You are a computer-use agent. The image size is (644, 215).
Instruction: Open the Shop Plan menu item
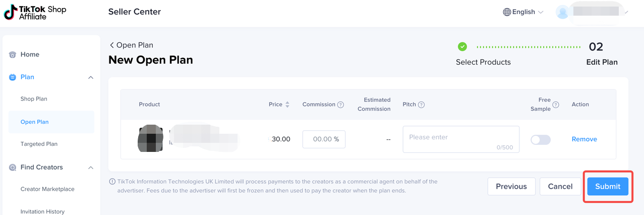coord(34,99)
